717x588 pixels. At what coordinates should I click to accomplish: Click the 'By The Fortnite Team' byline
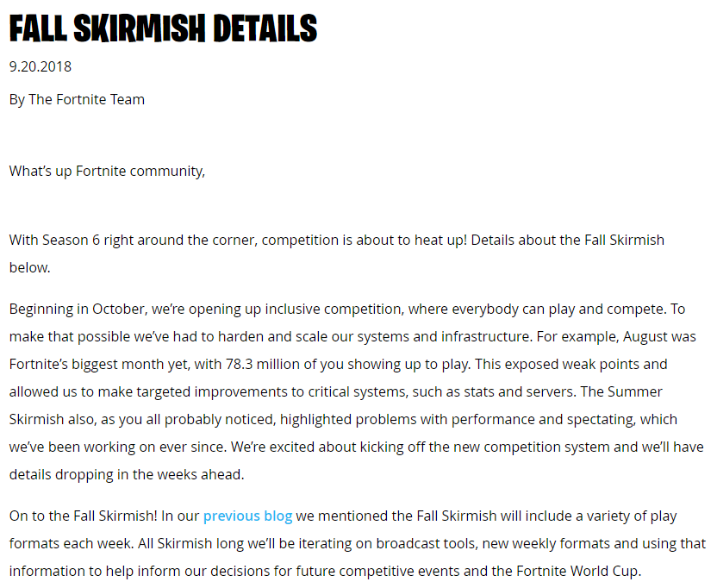77,100
